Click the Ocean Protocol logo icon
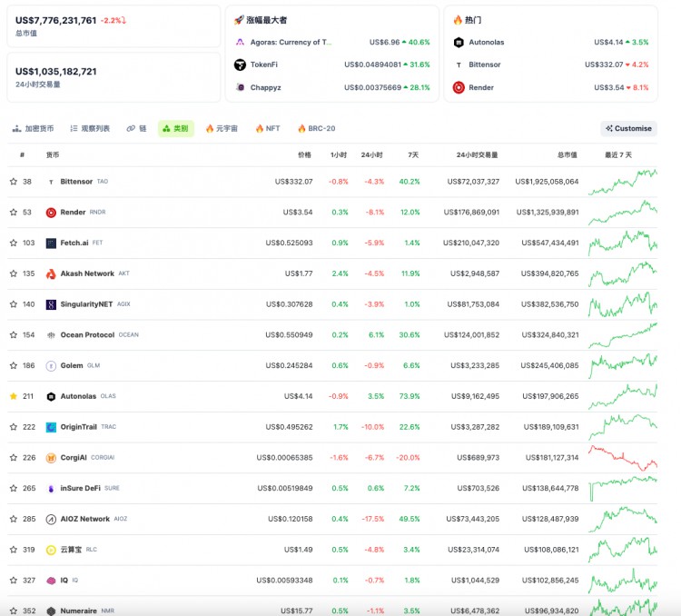The height and width of the screenshot is (616, 681). (51, 335)
